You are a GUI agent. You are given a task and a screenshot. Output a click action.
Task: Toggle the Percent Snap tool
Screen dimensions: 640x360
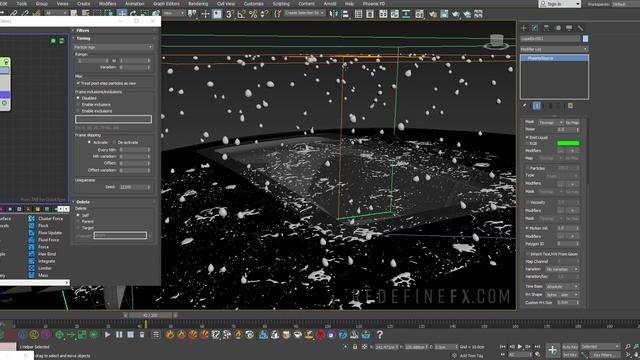[253, 14]
